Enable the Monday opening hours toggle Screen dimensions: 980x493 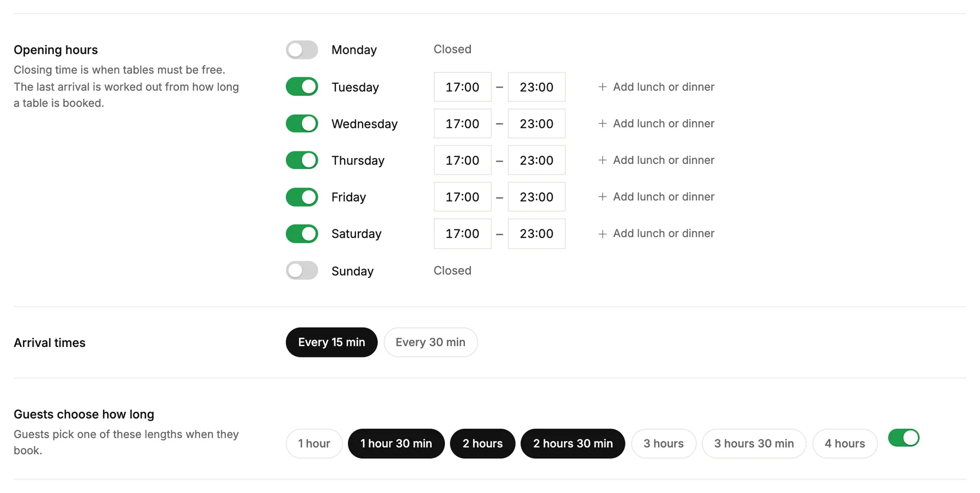pyautogui.click(x=302, y=50)
